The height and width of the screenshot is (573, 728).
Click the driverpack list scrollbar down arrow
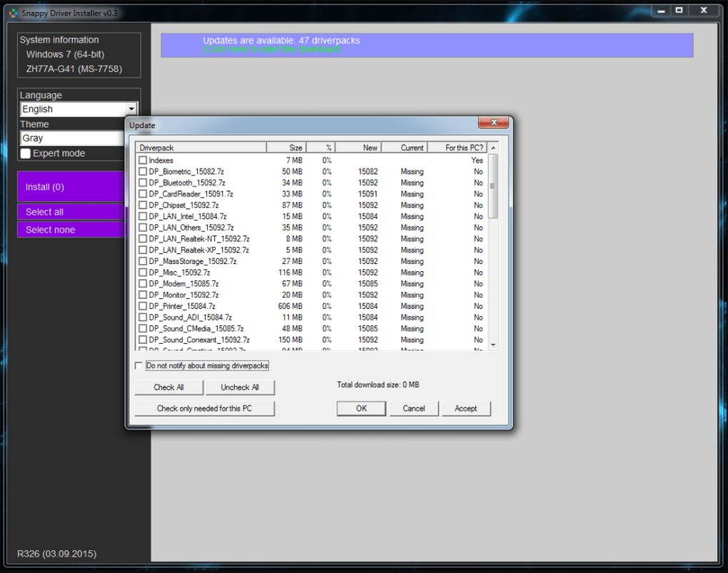493,345
